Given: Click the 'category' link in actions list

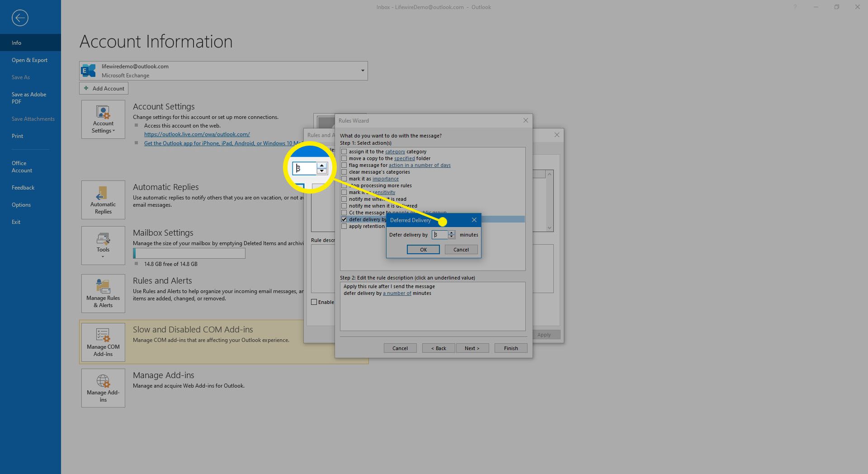Looking at the screenshot, I should (395, 152).
